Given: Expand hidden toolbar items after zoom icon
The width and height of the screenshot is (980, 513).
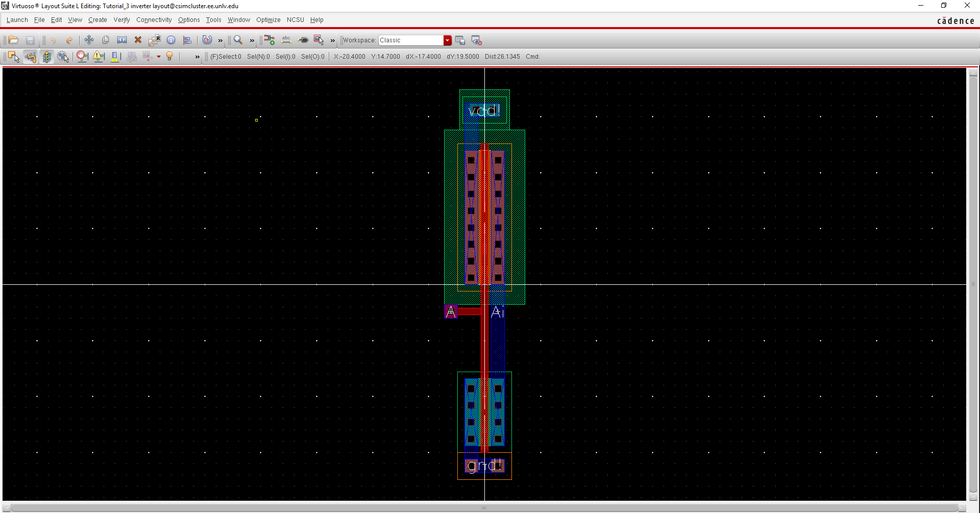Looking at the screenshot, I should [252, 40].
